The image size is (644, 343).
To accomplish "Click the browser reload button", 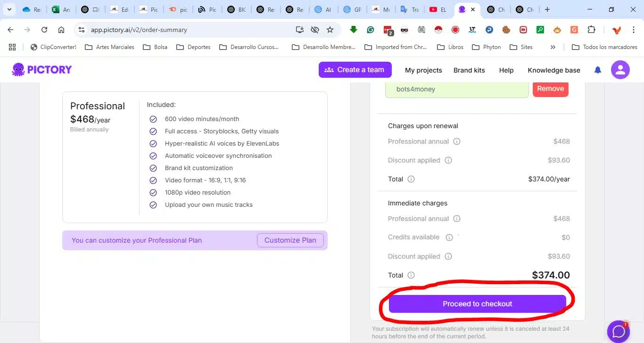I will tap(44, 30).
